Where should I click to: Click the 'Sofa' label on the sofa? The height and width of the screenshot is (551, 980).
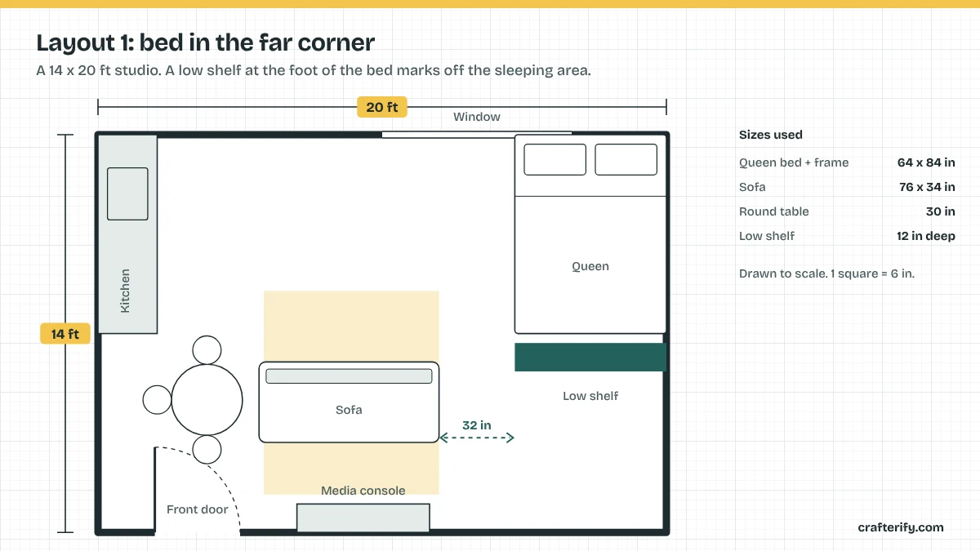349,410
